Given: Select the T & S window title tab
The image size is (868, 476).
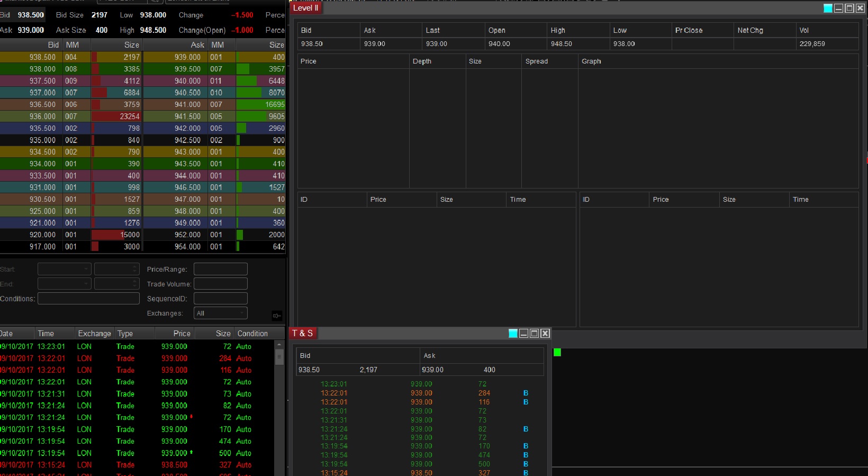Looking at the screenshot, I should 303,333.
